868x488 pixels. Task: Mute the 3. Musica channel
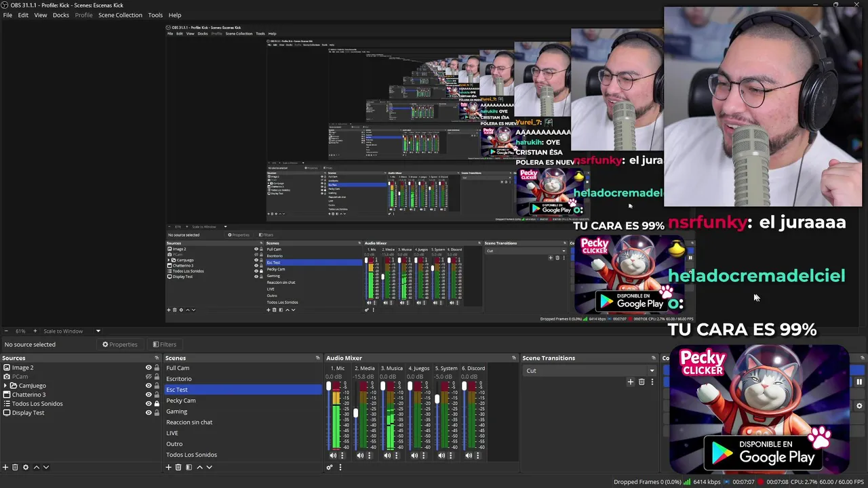point(387,455)
